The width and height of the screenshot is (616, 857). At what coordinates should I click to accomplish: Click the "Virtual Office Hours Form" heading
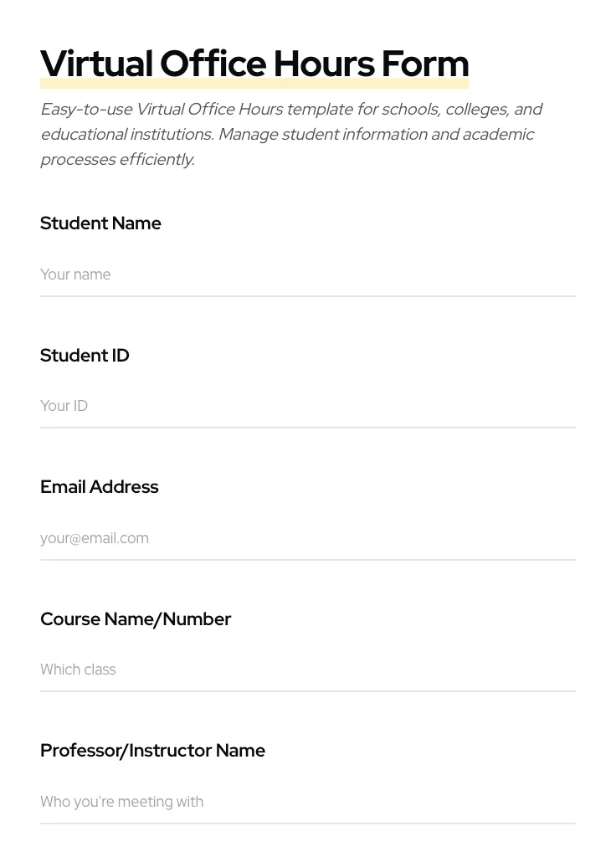pyautogui.click(x=254, y=63)
